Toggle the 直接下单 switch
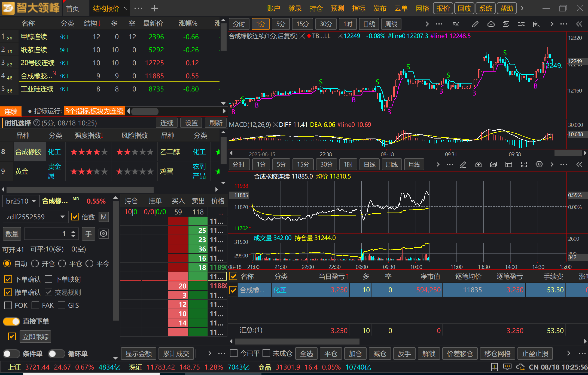 tap(11, 321)
